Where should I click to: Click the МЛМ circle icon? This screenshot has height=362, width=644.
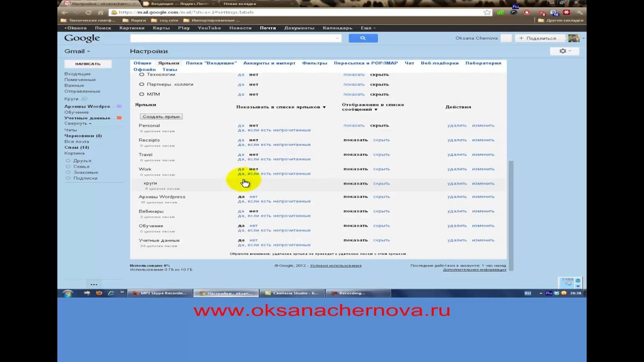pyautogui.click(x=141, y=94)
